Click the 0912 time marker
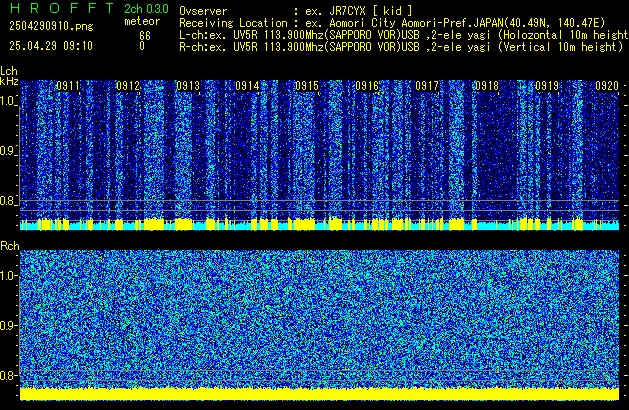Screen dimensions: 629x410 pyautogui.click(x=128, y=86)
